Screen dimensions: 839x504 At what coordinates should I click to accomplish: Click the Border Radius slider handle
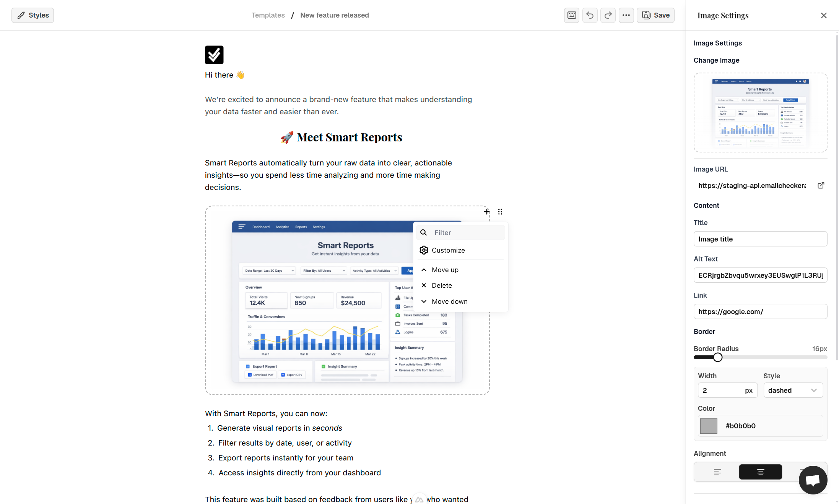pos(718,357)
